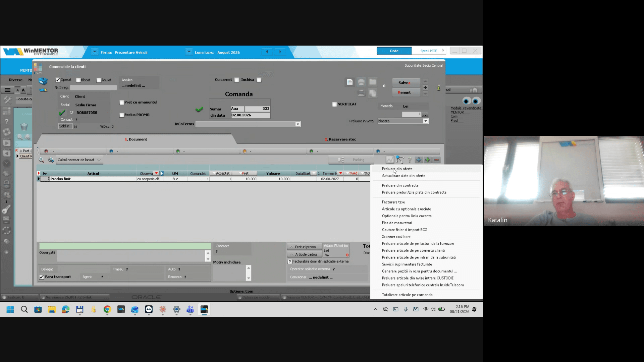Click the Observatii text field
644x362 pixels.
coord(131,256)
